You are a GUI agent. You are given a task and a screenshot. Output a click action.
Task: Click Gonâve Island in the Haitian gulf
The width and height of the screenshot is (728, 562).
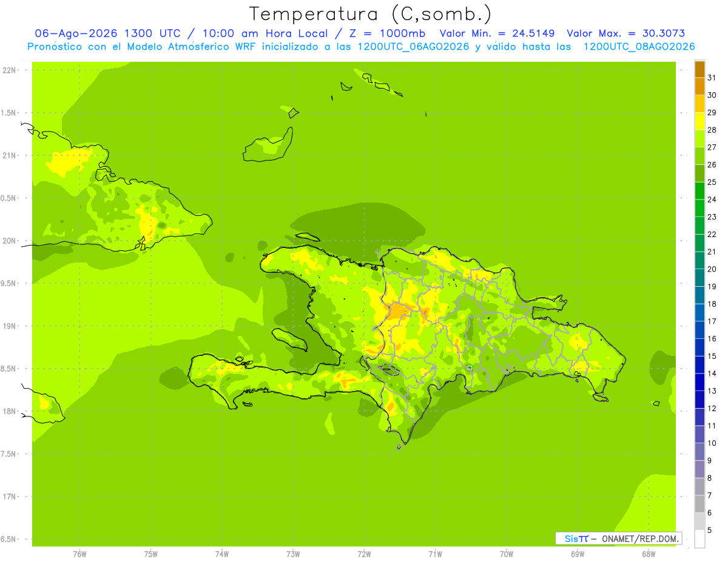(x=289, y=338)
